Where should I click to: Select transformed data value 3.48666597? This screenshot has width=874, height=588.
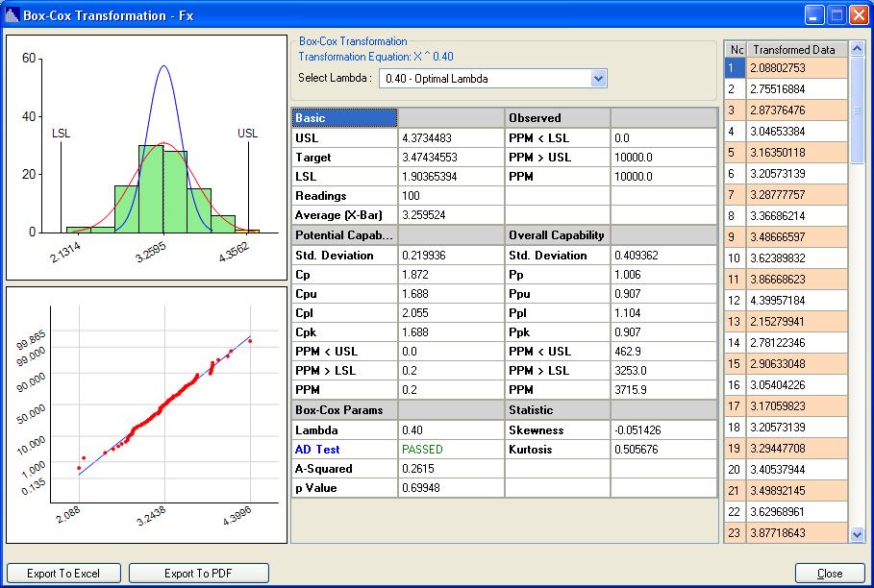pos(796,237)
